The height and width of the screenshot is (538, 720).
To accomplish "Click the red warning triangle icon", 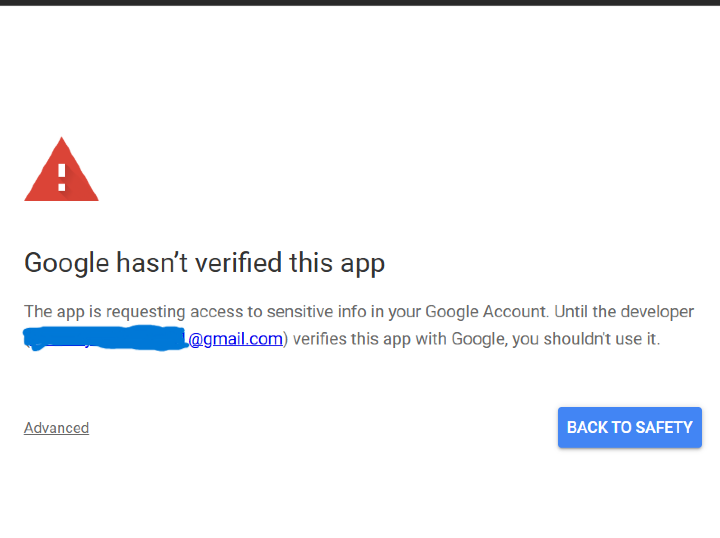I will tap(61, 172).
